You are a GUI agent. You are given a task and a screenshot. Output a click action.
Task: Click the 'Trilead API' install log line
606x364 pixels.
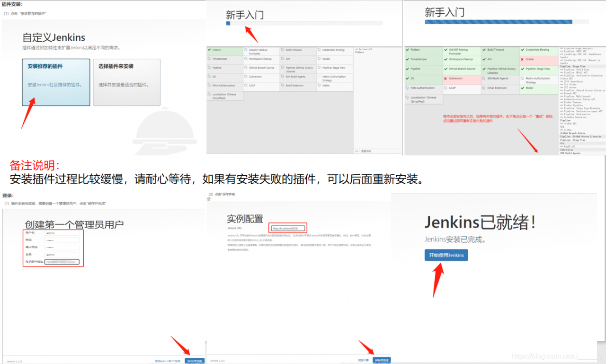tap(365, 49)
